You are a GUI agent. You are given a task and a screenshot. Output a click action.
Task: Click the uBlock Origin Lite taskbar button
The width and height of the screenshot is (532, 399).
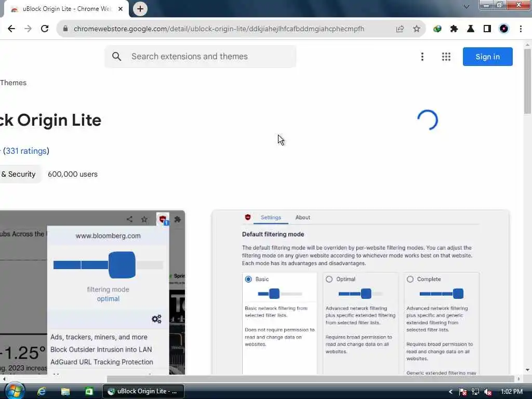(x=143, y=392)
